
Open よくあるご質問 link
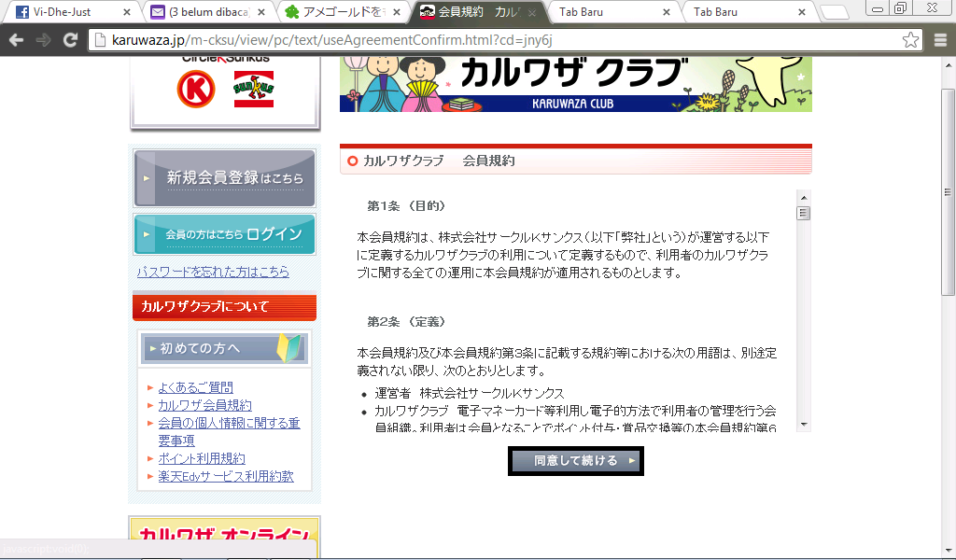[195, 387]
